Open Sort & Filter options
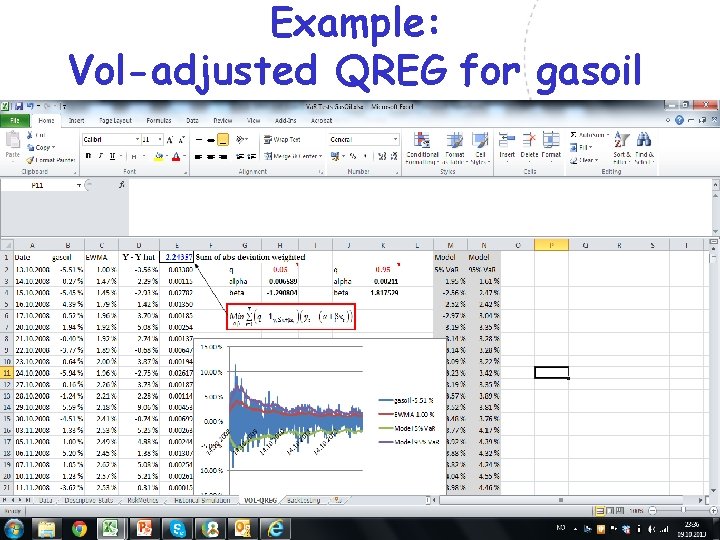Image resolution: width=720 pixels, height=540 pixels. (622, 148)
